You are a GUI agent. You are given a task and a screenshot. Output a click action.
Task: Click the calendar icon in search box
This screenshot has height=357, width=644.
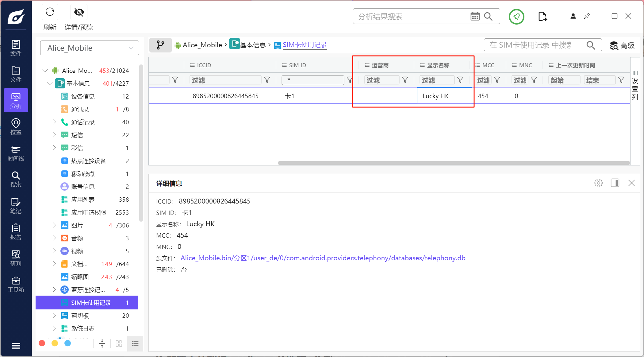475,17
